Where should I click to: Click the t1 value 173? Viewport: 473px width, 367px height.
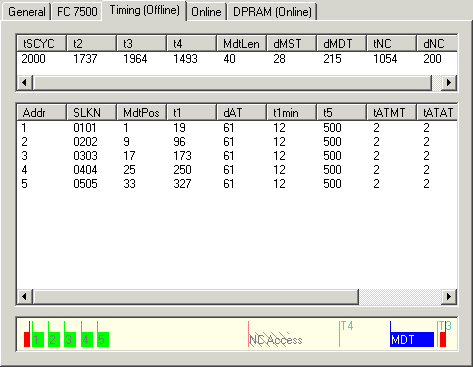click(x=182, y=156)
